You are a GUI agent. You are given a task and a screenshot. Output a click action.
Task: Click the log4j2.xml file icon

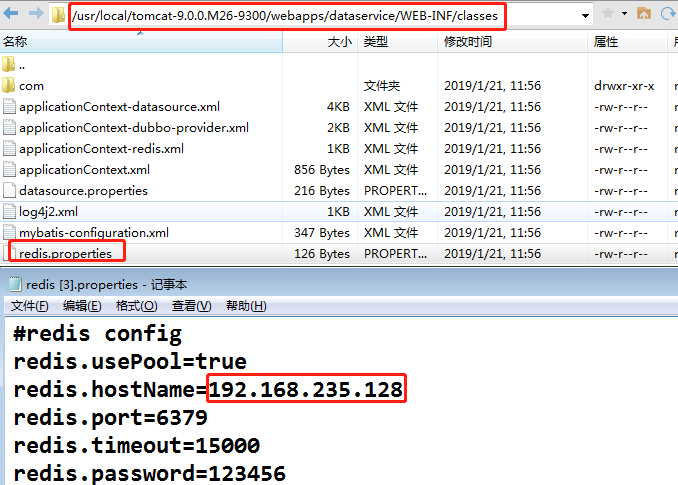9,212
